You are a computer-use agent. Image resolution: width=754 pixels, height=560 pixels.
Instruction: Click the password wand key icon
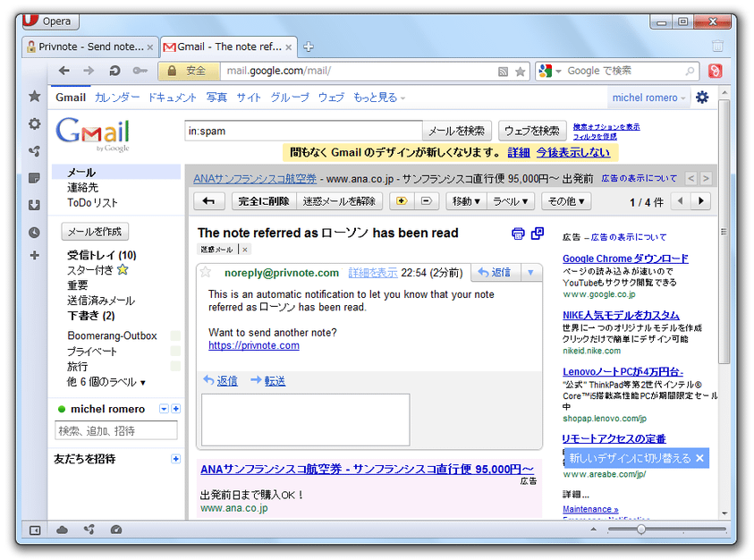tap(140, 72)
